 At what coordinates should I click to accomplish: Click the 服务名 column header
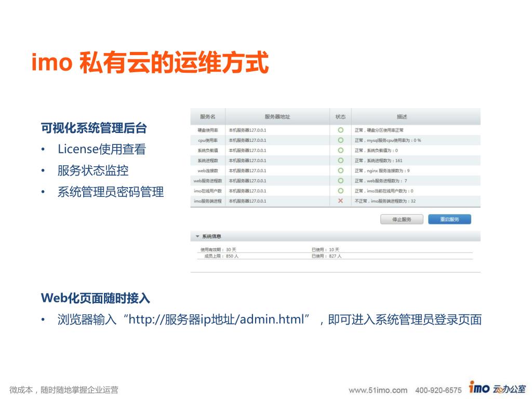point(208,117)
